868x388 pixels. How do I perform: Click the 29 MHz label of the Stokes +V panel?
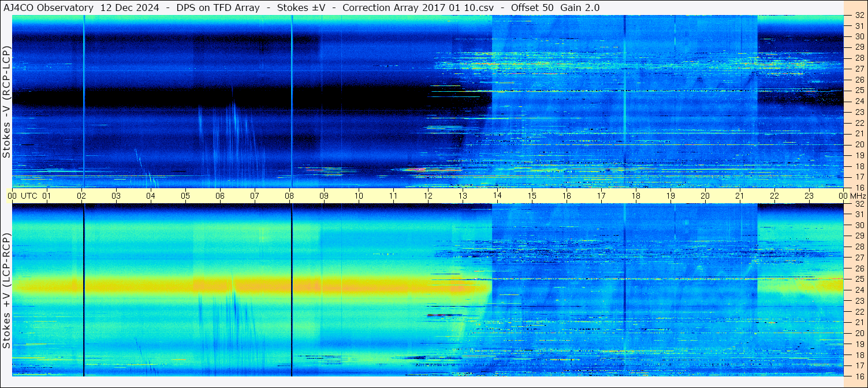(x=859, y=236)
